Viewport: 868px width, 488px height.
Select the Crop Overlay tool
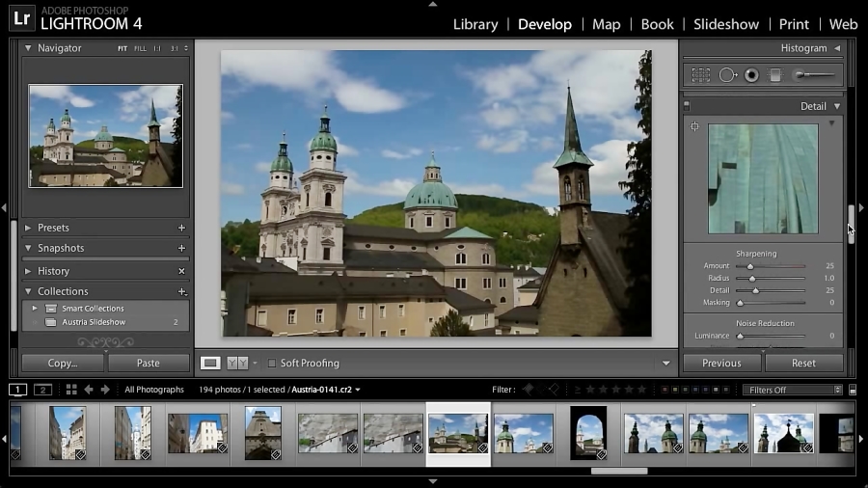700,74
